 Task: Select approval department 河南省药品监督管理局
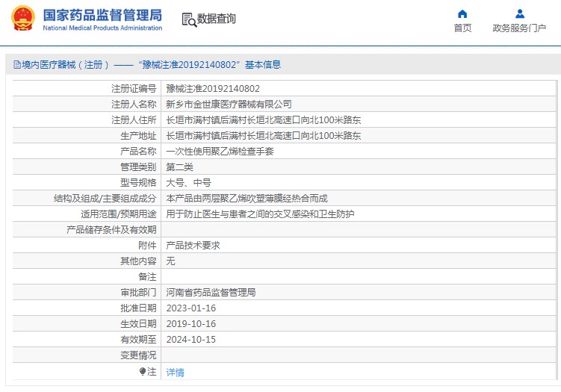point(211,293)
